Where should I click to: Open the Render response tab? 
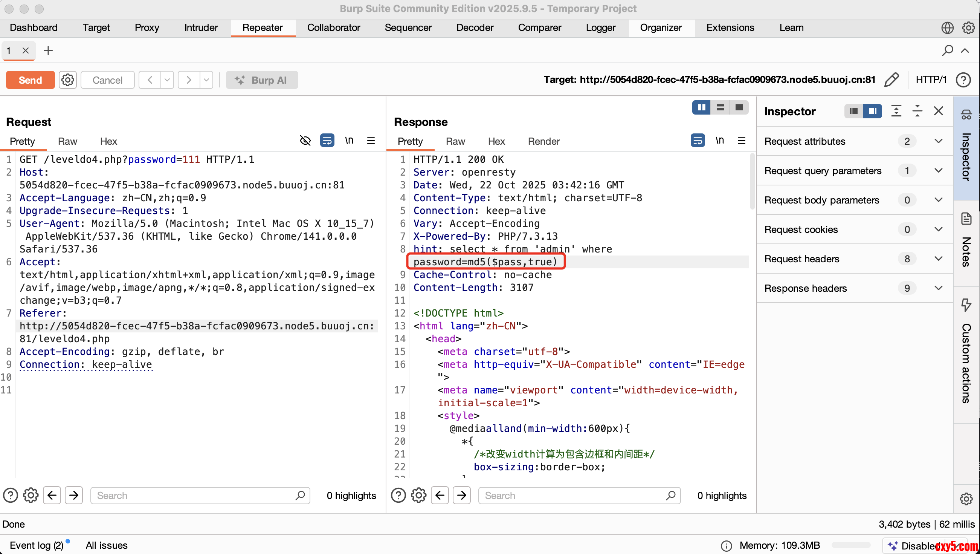click(543, 141)
